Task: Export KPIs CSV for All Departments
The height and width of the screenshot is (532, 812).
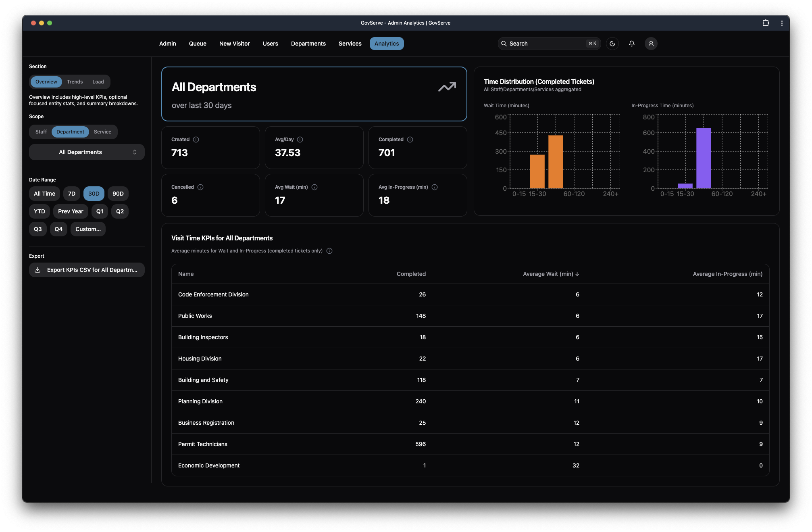Action: pyautogui.click(x=87, y=270)
